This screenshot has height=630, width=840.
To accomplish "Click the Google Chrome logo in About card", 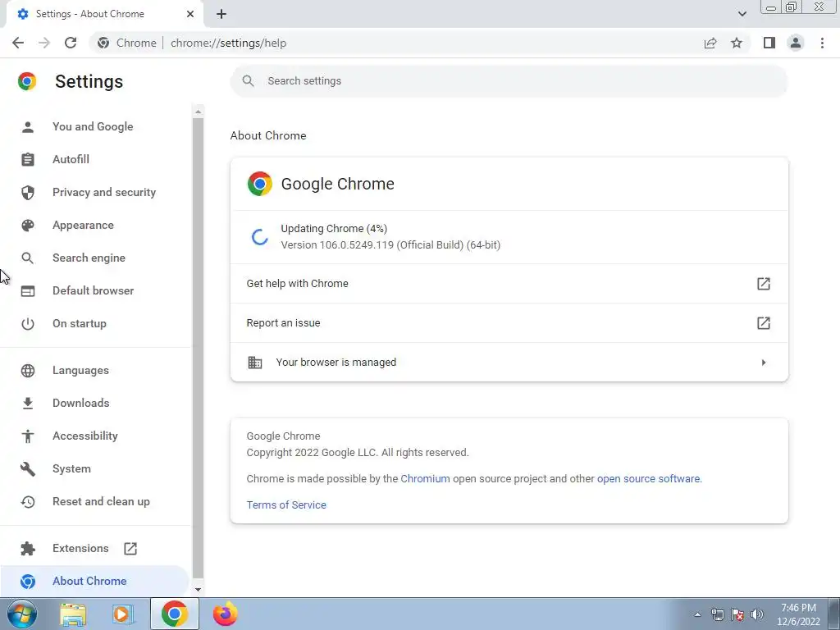I will click(260, 184).
